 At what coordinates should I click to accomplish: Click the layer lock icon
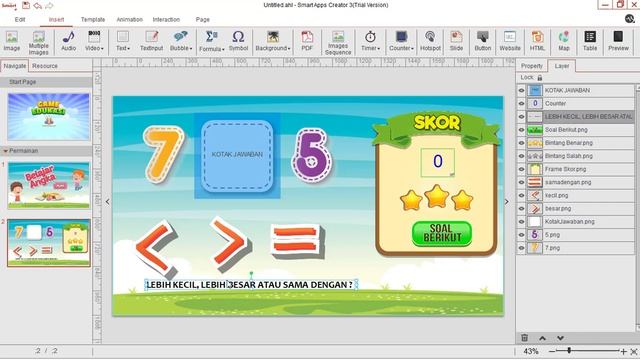(540, 78)
